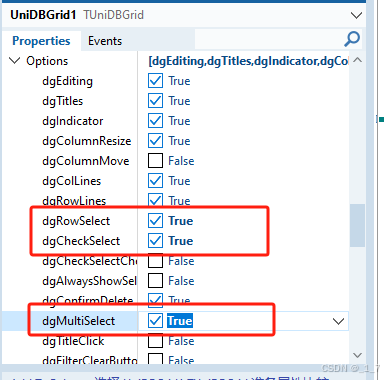This screenshot has width=384, height=380.
Task: Click the search magnifier icon
Action: pyautogui.click(x=352, y=39)
